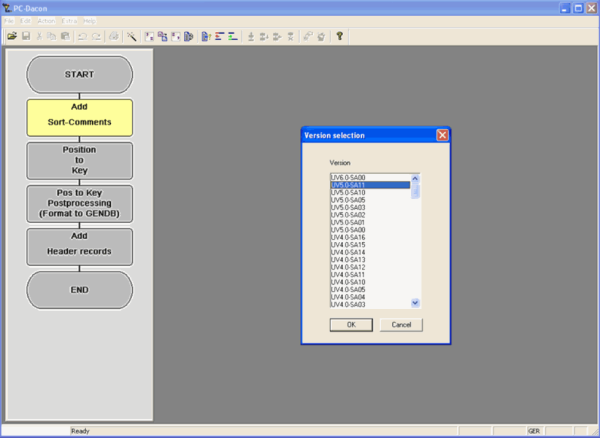Viewport: 600px width, 438px height.
Task: Click the version list's down scroll arrow
Action: pyautogui.click(x=415, y=303)
